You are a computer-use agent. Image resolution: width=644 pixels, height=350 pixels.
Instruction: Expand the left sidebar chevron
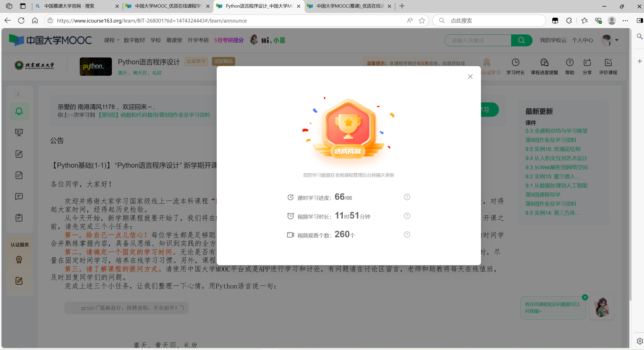pyautogui.click(x=18, y=94)
